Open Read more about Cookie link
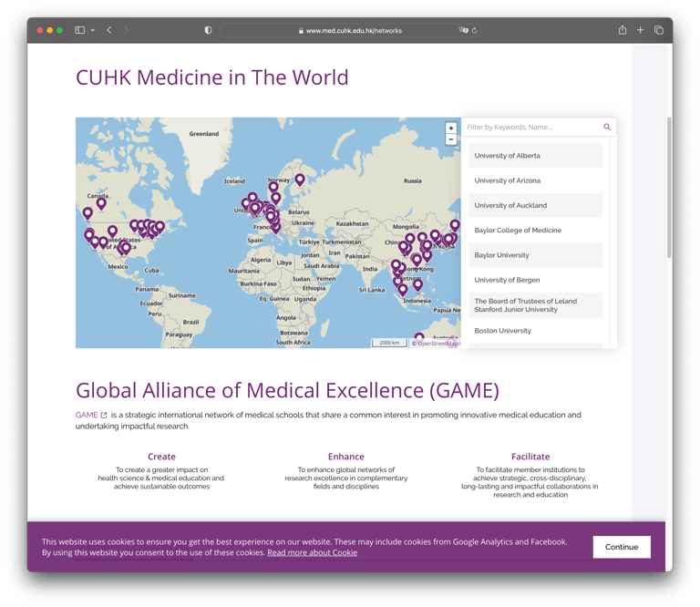Screen dimensions: 700x607 312,552
